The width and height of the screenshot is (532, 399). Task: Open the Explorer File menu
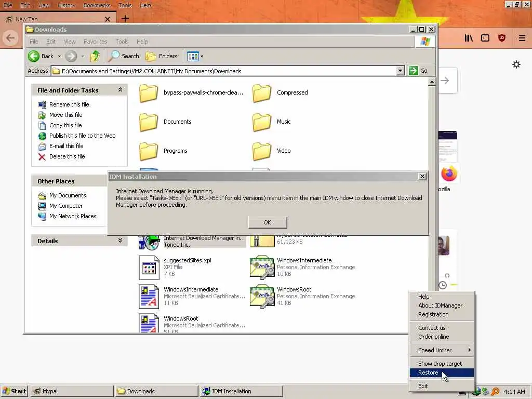point(34,42)
